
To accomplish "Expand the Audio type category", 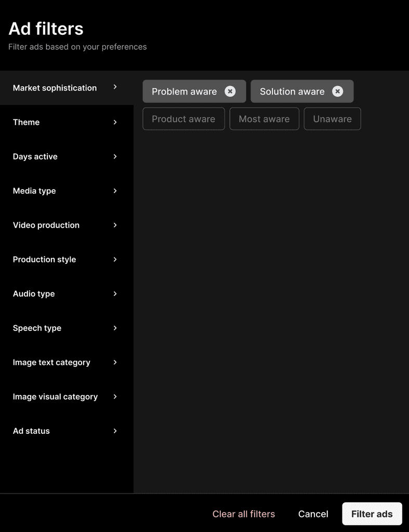I will click(67, 294).
